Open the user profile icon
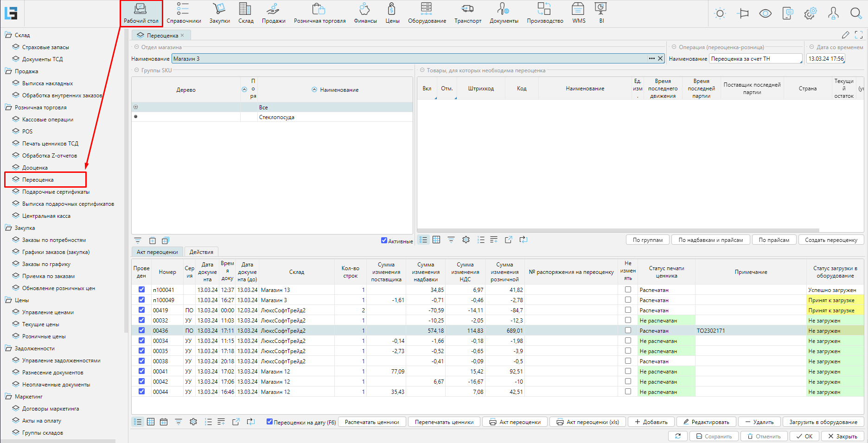868x443 pixels. pyautogui.click(x=833, y=13)
